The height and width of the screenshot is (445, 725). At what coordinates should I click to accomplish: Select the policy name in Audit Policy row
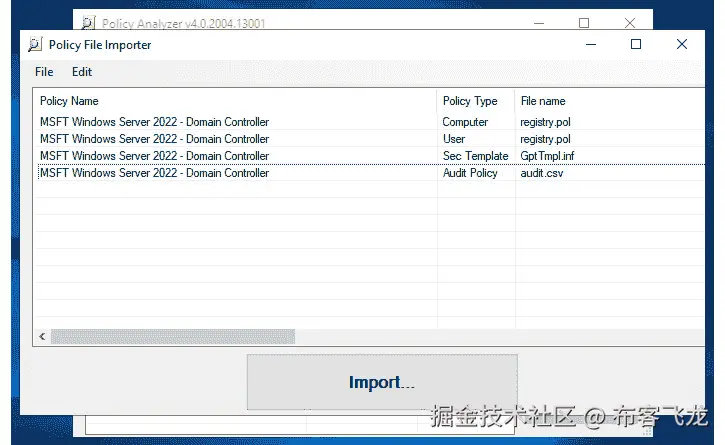point(154,173)
